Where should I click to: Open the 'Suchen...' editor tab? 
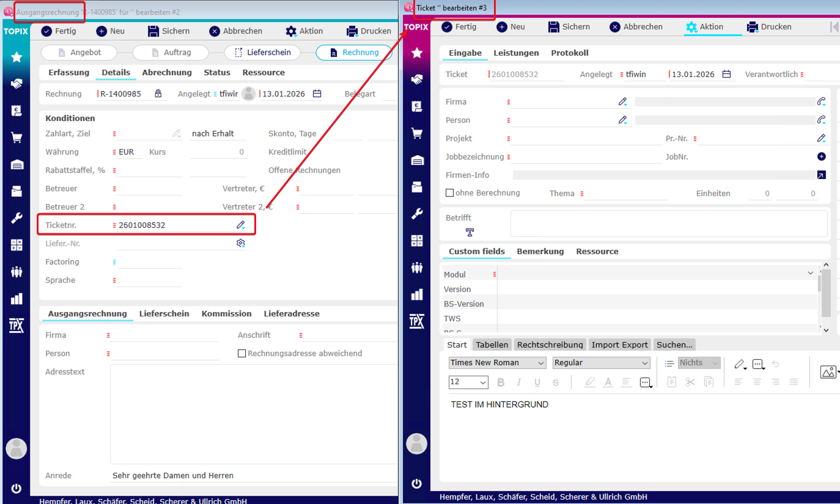(x=674, y=345)
